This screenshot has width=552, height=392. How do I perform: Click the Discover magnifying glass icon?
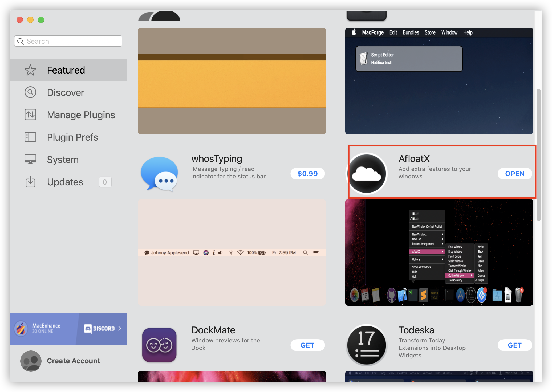(x=30, y=92)
